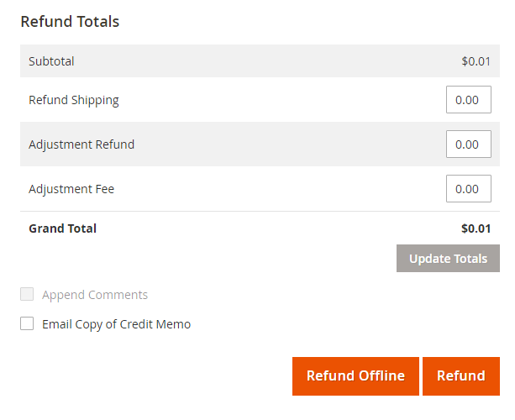Submit with the orange Refund button
515x420 pixels.
click(x=460, y=376)
